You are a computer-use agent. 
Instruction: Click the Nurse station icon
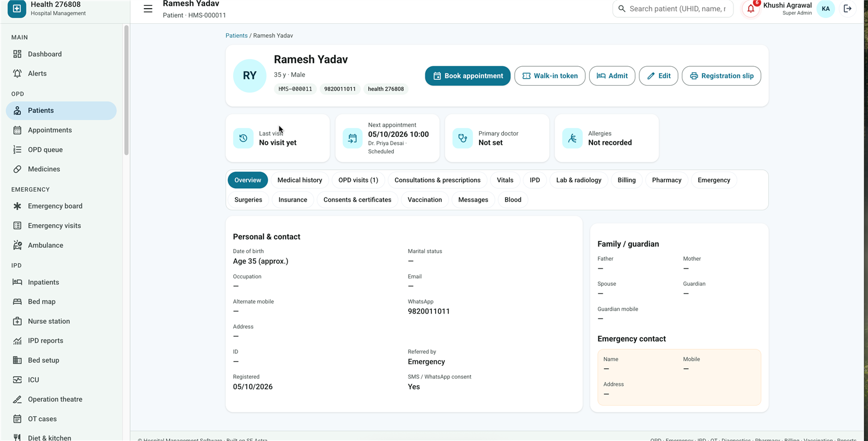pyautogui.click(x=17, y=321)
